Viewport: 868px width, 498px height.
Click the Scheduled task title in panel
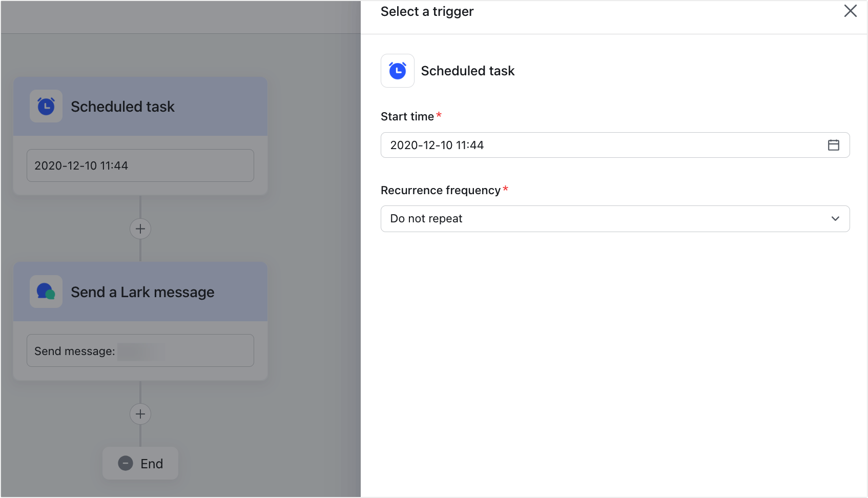(467, 71)
